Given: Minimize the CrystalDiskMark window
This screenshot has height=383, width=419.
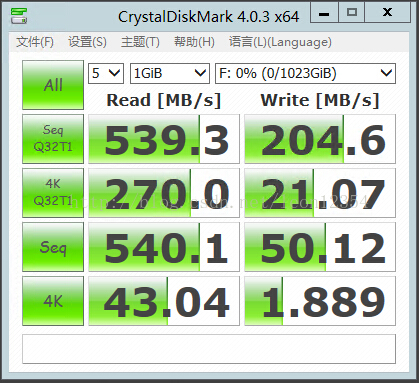Looking at the screenshot, I should (324, 13).
